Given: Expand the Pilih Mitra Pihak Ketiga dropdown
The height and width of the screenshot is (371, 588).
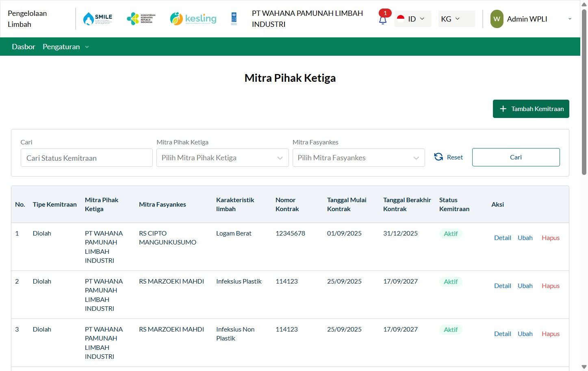Looking at the screenshot, I should coord(222,158).
